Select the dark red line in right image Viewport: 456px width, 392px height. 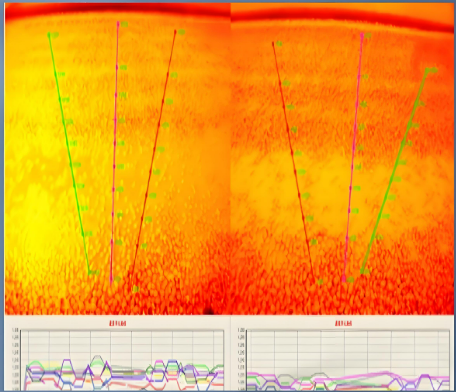click(294, 160)
